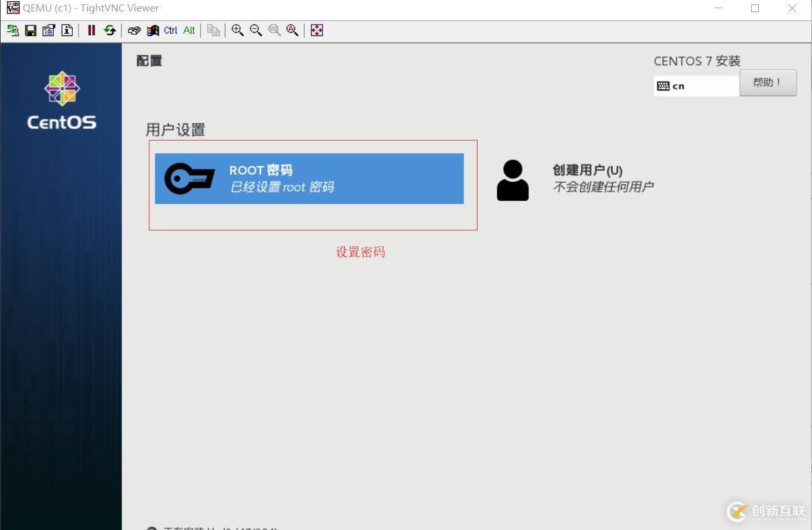Request a screen refresh icon

[x=110, y=30]
